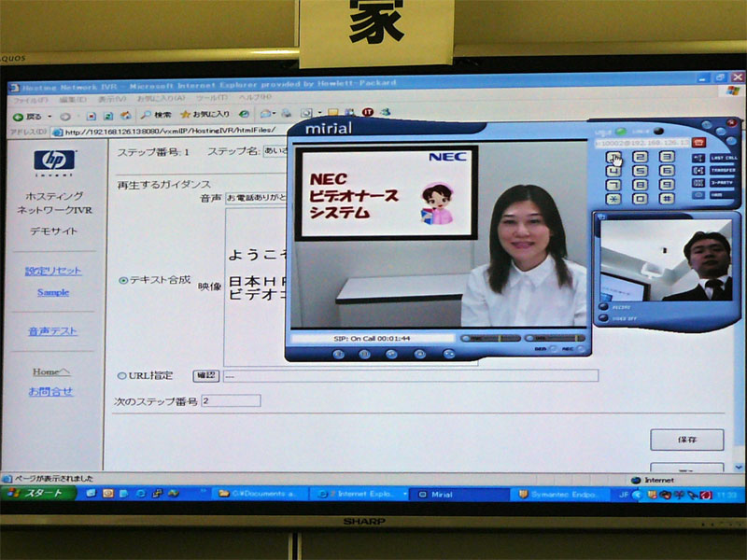Toggle the green line 1 indicator
The width and height of the screenshot is (747, 560).
click(x=621, y=131)
